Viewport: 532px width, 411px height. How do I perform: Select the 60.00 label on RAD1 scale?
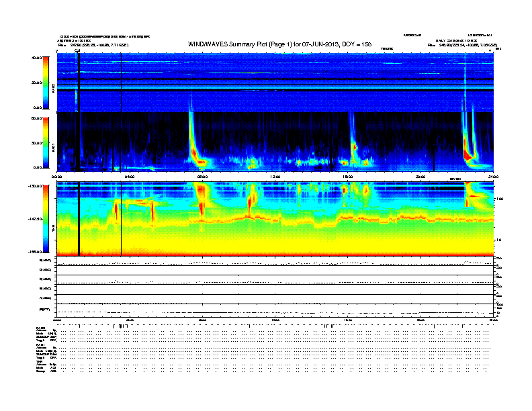coord(36,118)
